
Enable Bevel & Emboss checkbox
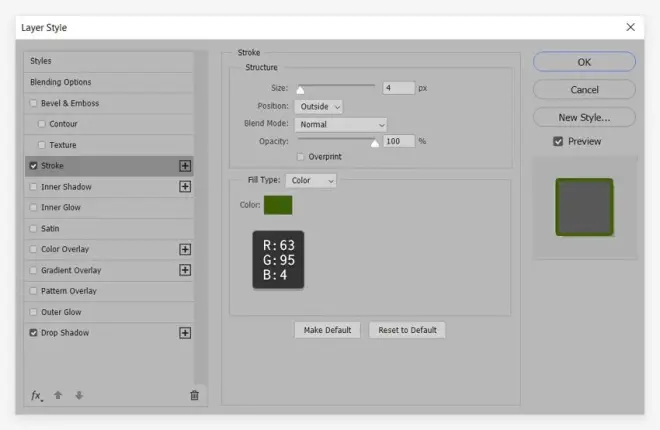tap(33, 103)
